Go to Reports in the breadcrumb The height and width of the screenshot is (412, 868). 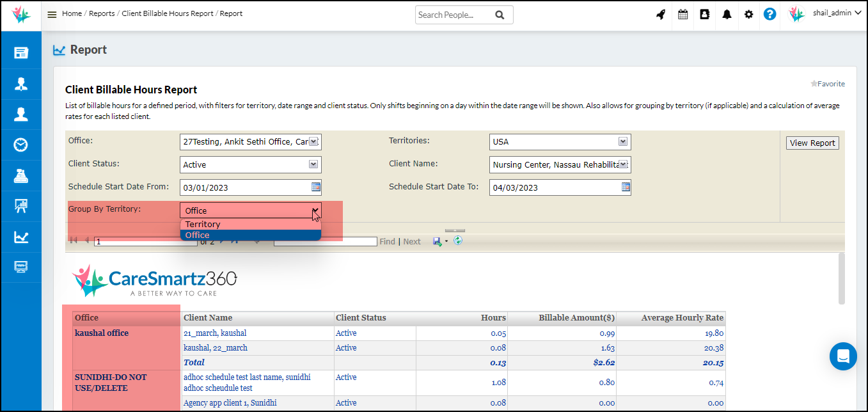102,13
